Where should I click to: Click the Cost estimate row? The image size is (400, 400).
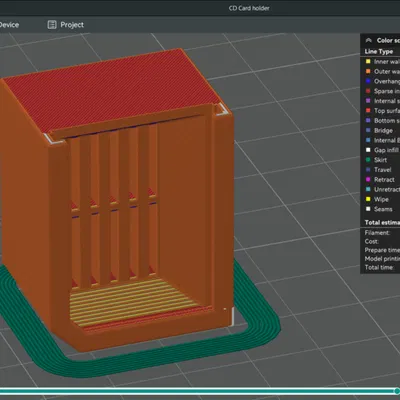[371, 241]
